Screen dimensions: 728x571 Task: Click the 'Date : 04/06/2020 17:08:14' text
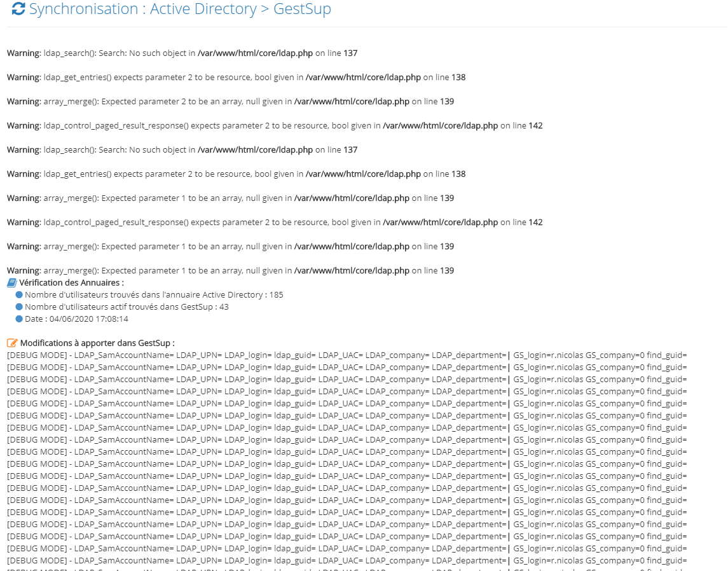[76, 319]
